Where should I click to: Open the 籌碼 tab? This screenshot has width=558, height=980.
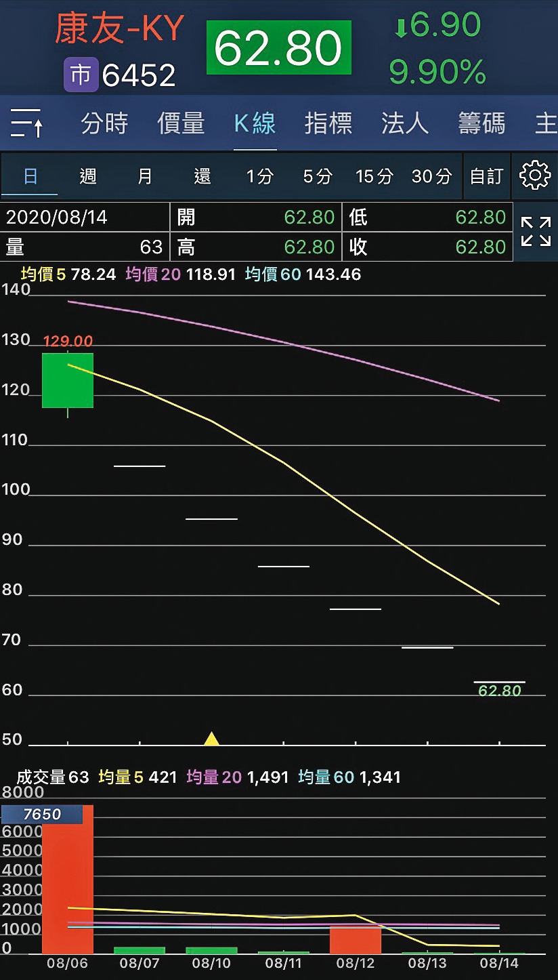(x=481, y=123)
